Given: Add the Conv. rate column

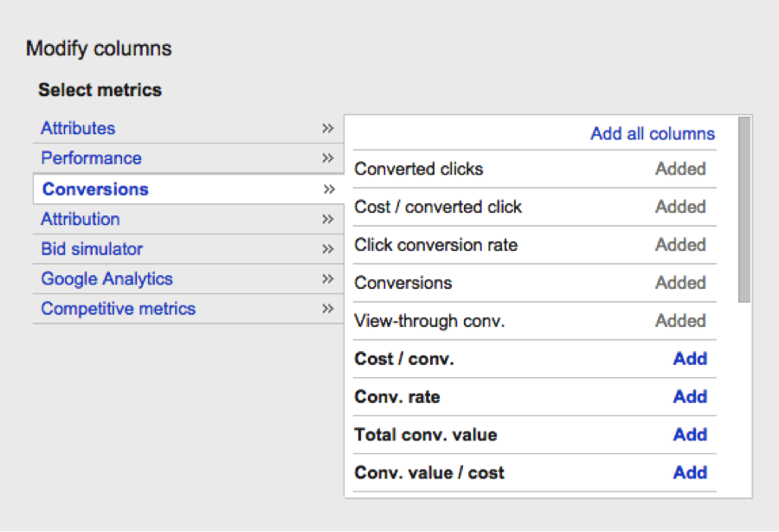Looking at the screenshot, I should pos(690,397).
